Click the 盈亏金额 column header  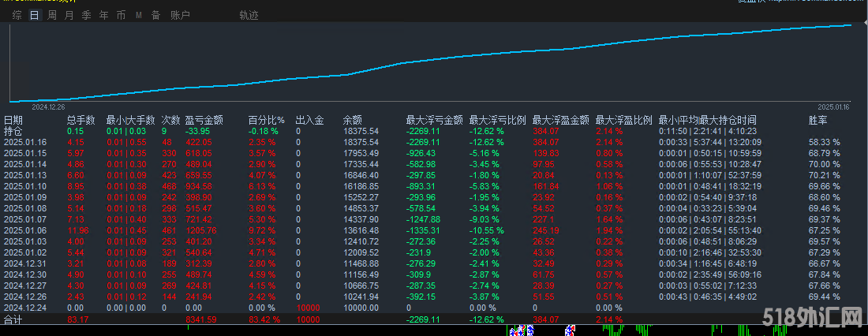tap(204, 120)
